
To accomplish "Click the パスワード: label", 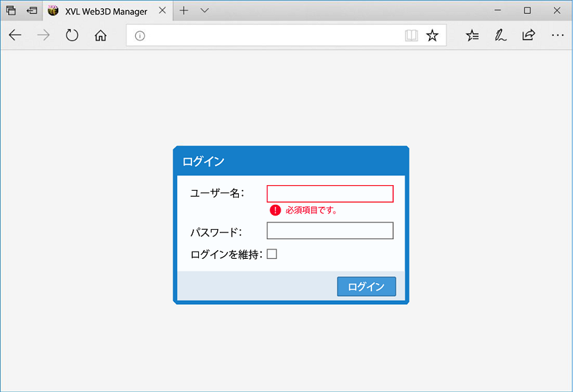I will [x=216, y=232].
